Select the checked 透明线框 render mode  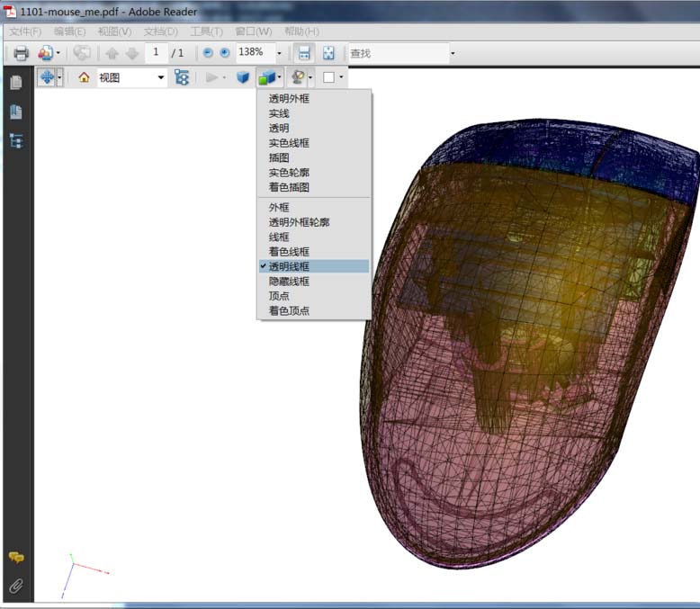pos(289,266)
